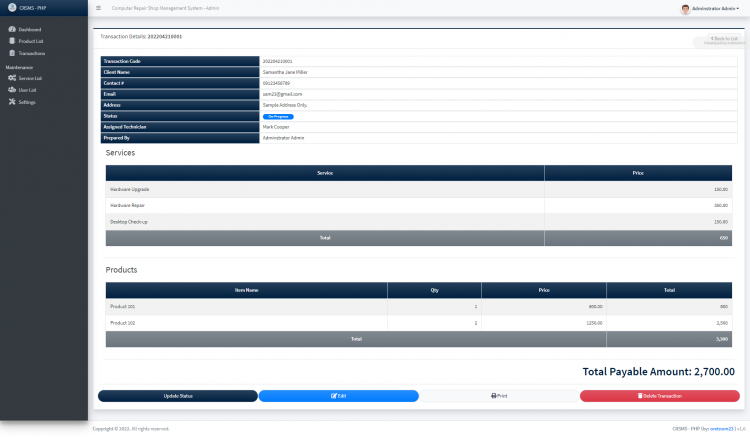The height and width of the screenshot is (437, 750).
Task: Click the administrator avatar picture
Action: click(685, 8)
